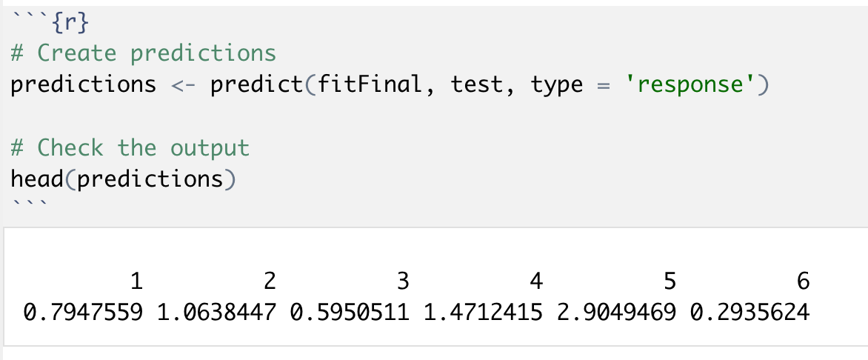
Task: Click the "# Check the output" comment
Action: 130,148
